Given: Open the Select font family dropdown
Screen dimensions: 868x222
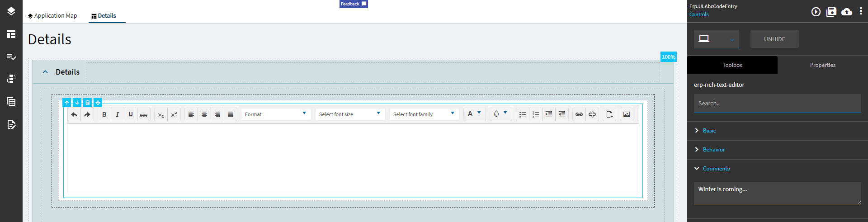Looking at the screenshot, I should [424, 114].
